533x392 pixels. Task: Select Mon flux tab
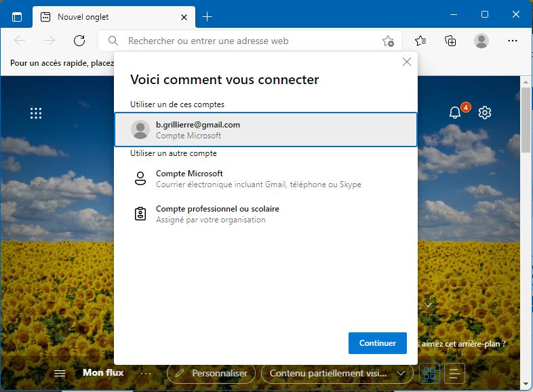point(103,372)
